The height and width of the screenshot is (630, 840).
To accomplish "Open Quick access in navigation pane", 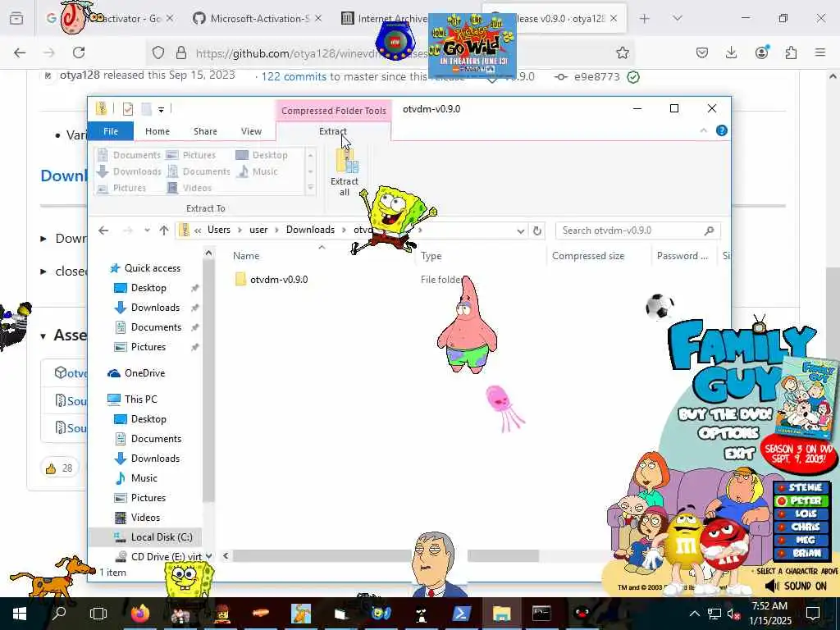I will 152,268.
